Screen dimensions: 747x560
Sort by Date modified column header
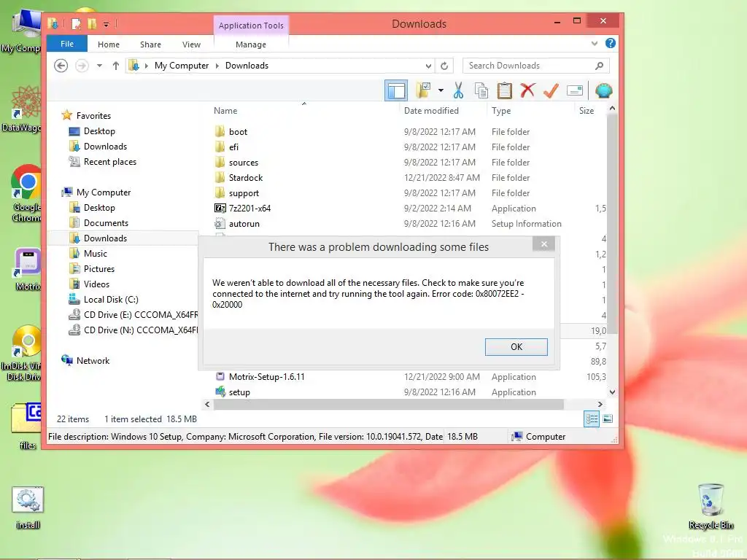[431, 111]
